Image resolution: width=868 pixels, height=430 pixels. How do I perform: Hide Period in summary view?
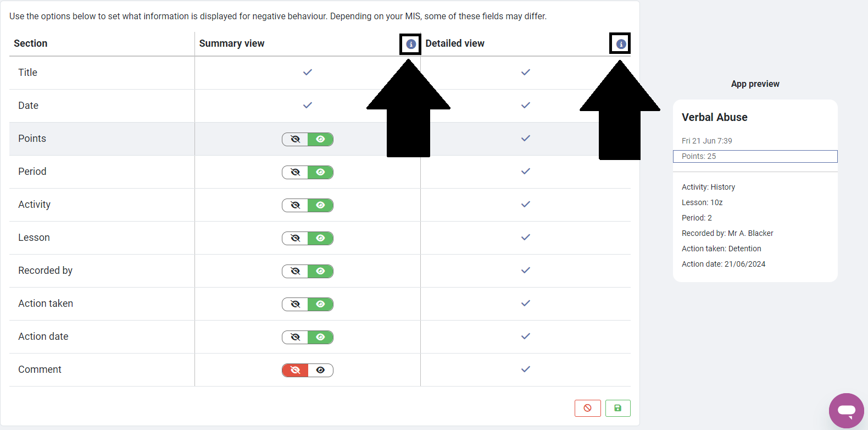(x=295, y=172)
